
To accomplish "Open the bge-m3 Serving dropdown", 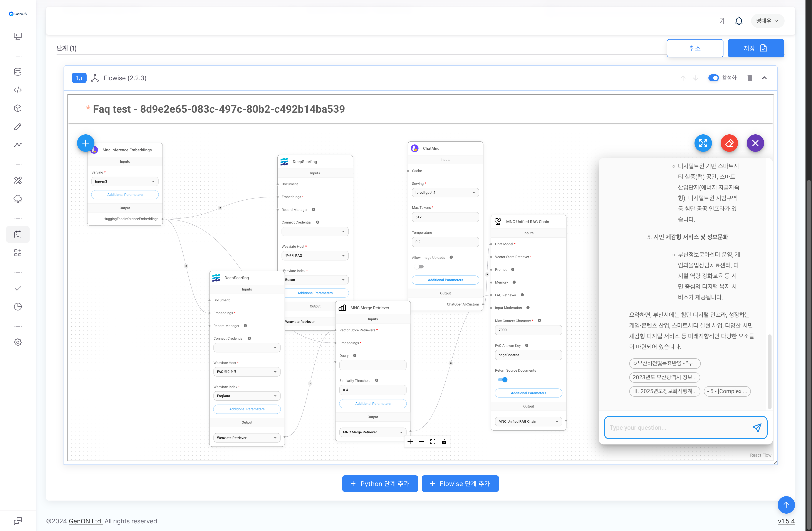I will 125,181.
